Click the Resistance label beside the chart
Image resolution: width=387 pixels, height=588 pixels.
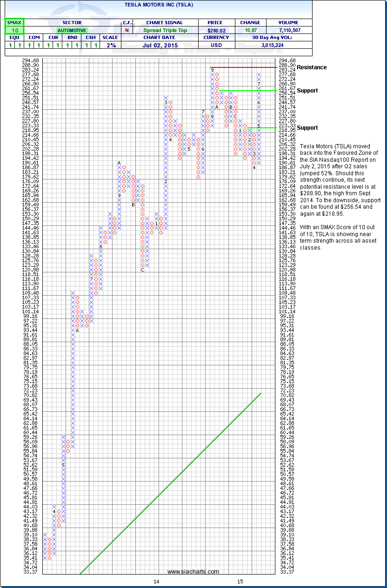[312, 67]
